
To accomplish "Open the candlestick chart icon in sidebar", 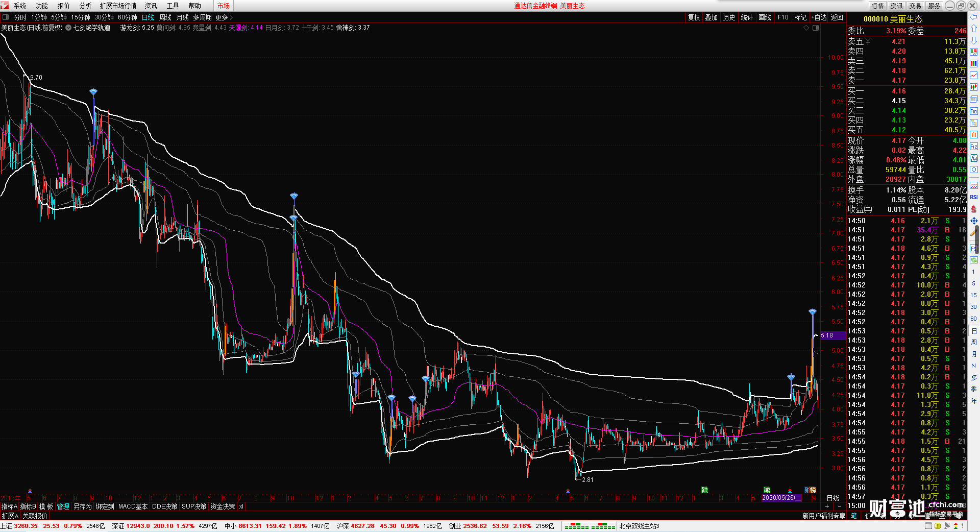I will coord(974,87).
